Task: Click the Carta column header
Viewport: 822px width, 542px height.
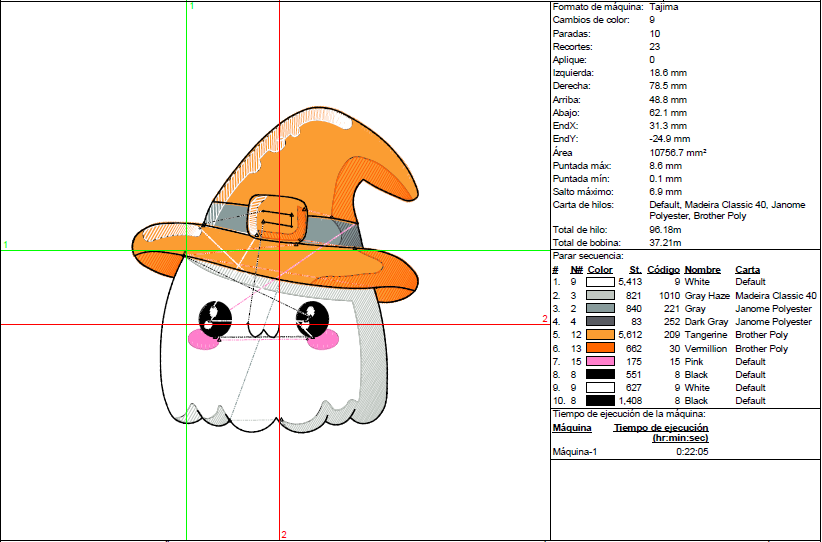Action: point(747,270)
